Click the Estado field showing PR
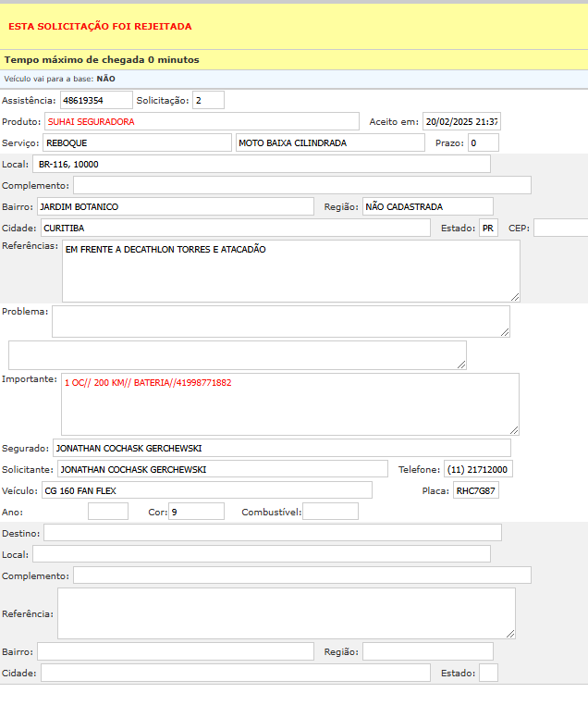Viewport: 588px width, 705px height. (488, 228)
